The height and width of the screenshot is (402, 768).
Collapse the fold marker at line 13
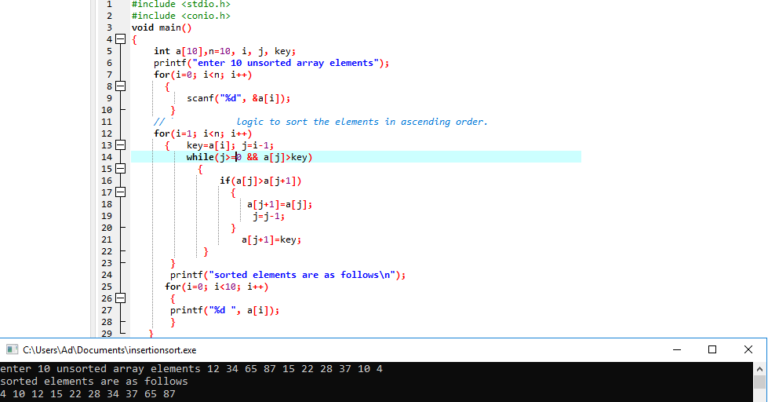tap(120, 145)
